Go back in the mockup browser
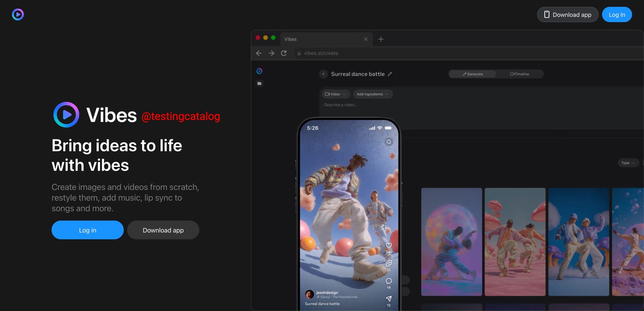Image resolution: width=644 pixels, height=311 pixels. pos(259,53)
